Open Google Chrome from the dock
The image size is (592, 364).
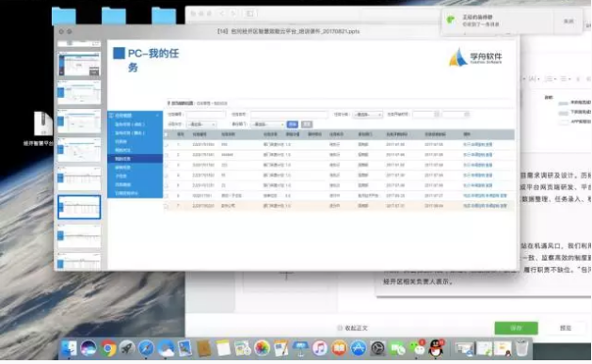108,348
